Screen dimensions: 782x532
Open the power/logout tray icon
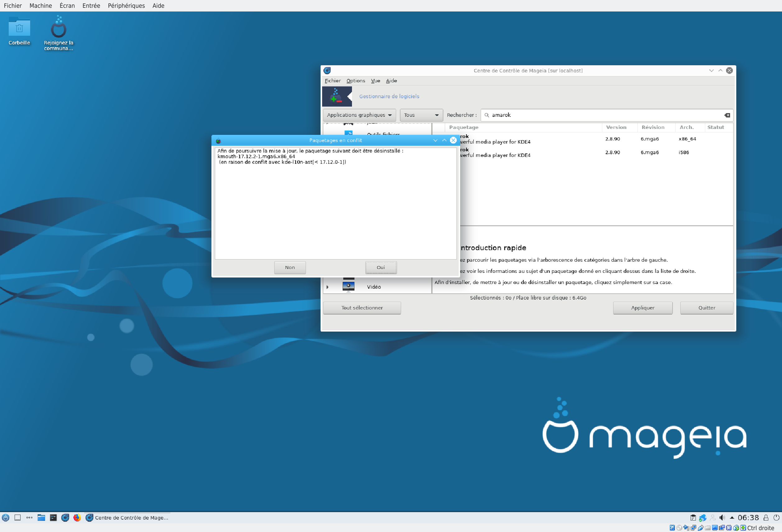point(776,517)
